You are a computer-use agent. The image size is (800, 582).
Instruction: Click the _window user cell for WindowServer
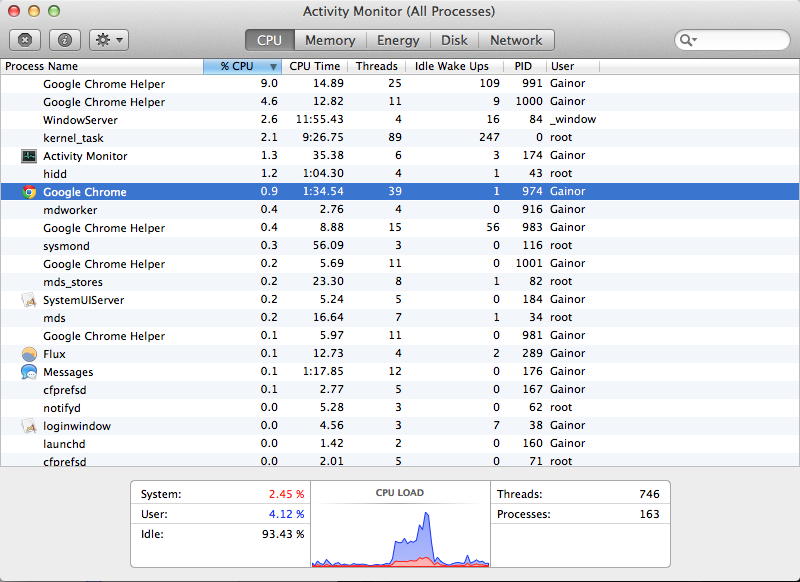click(573, 119)
